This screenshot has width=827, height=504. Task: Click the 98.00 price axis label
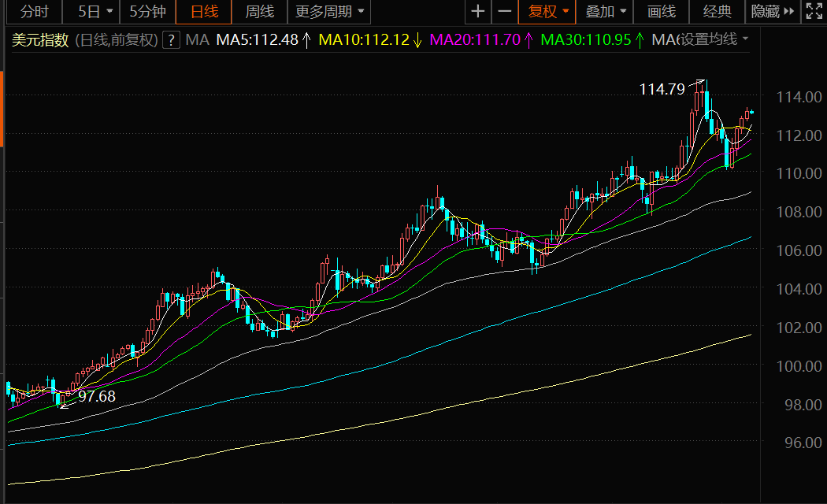click(803, 404)
